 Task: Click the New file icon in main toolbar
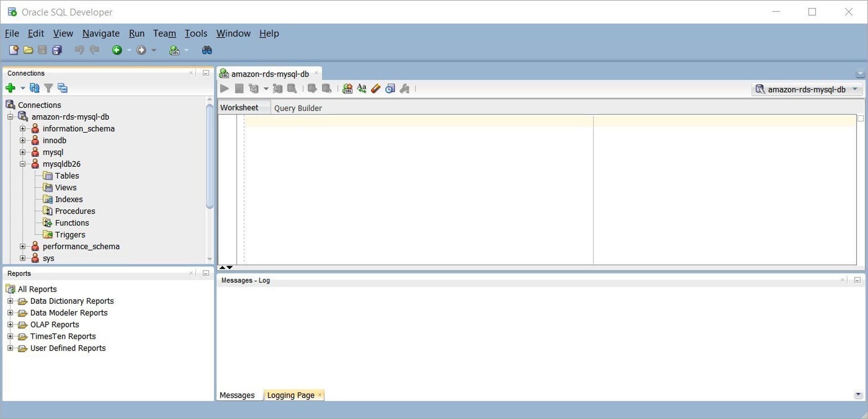14,50
